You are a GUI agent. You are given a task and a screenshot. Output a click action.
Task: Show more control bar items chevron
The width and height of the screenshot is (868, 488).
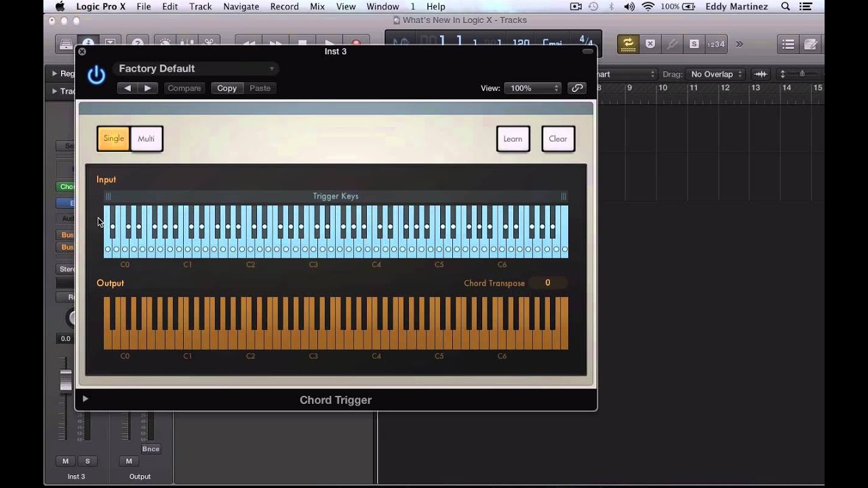coord(739,44)
